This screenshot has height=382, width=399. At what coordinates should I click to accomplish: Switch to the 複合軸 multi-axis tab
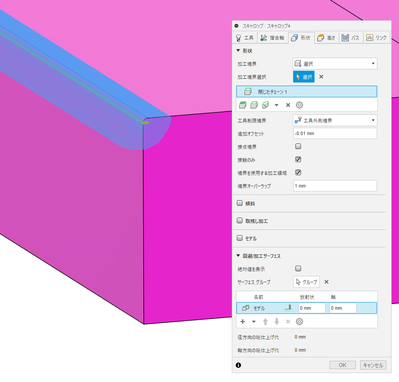[x=273, y=38]
